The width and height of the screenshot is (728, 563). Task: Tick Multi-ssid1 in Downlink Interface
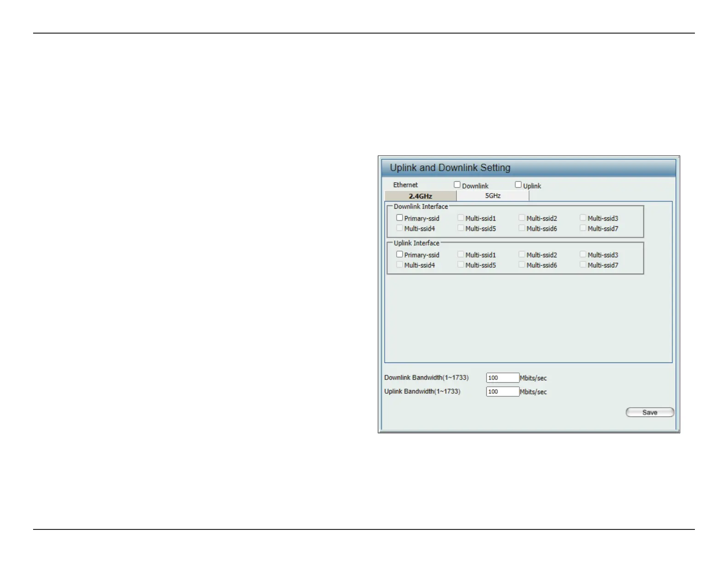pos(461,218)
